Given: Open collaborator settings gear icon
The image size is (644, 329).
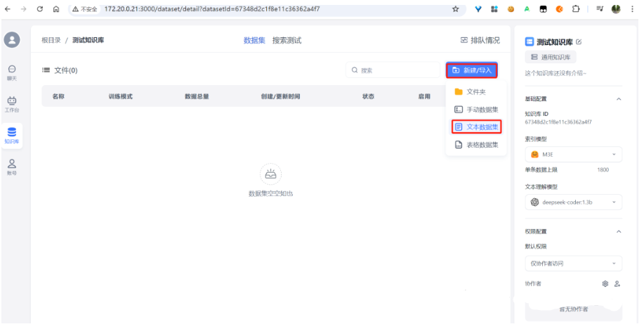Looking at the screenshot, I should pyautogui.click(x=605, y=284).
